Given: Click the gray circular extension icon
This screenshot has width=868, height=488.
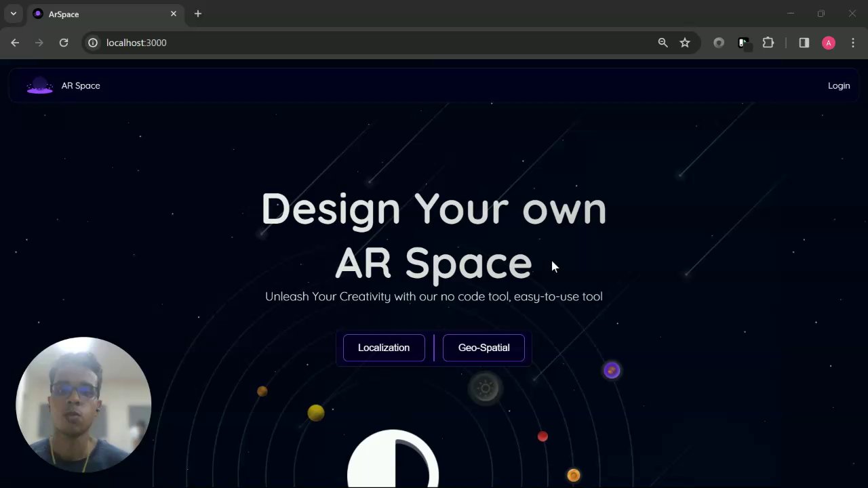Looking at the screenshot, I should pos(719,43).
